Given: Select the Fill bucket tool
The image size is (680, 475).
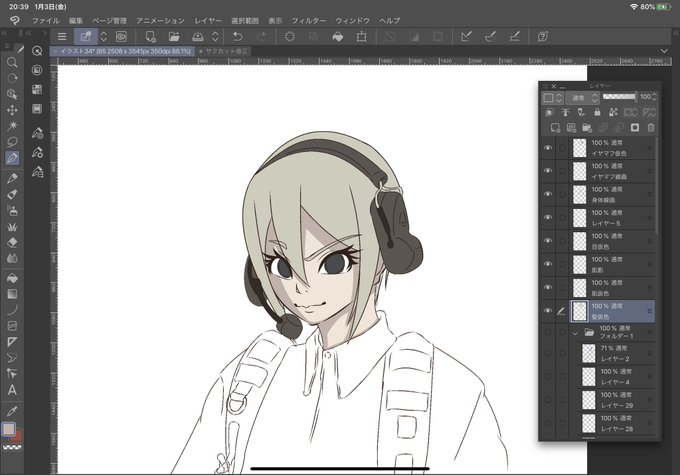Looking at the screenshot, I should tap(12, 278).
